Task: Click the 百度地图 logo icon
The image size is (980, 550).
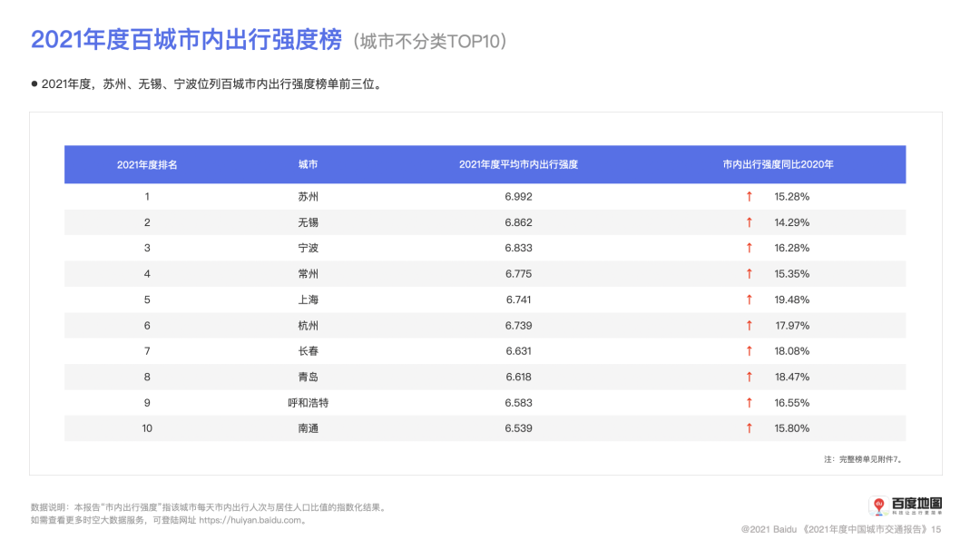Action: coord(878,506)
